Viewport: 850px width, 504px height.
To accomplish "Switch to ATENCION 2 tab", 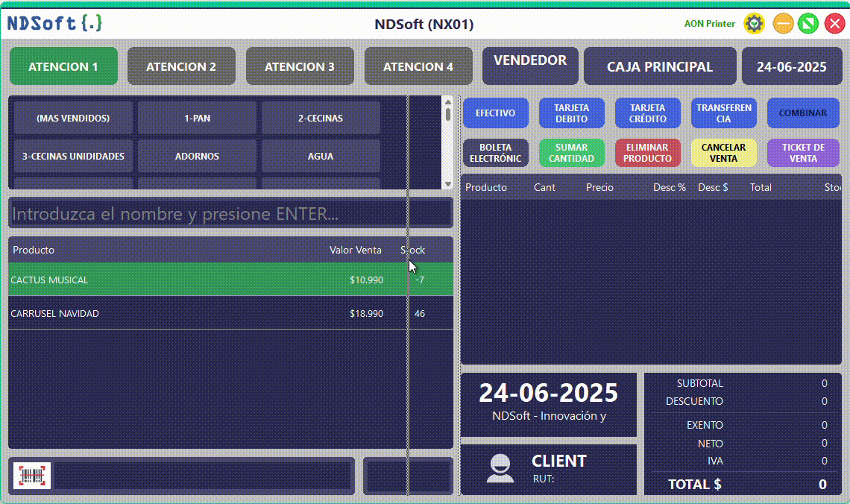I will click(x=181, y=66).
